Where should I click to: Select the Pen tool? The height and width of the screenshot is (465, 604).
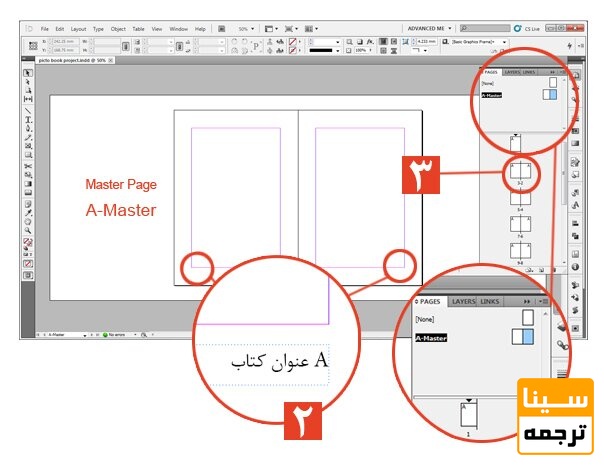28,128
